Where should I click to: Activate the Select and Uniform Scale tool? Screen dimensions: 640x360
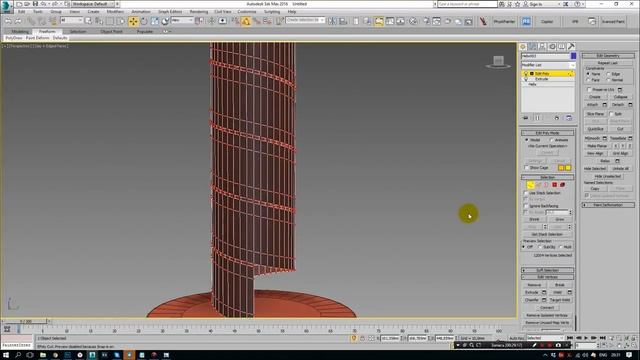(x=154, y=21)
